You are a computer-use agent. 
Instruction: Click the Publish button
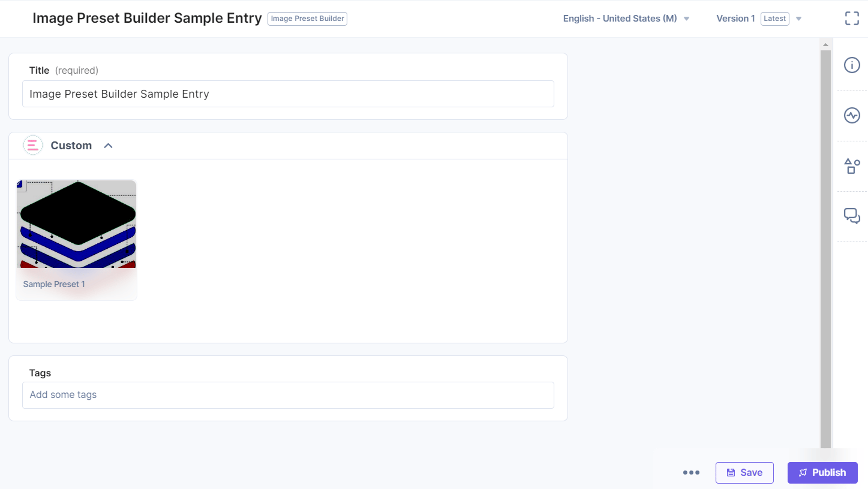(822, 473)
